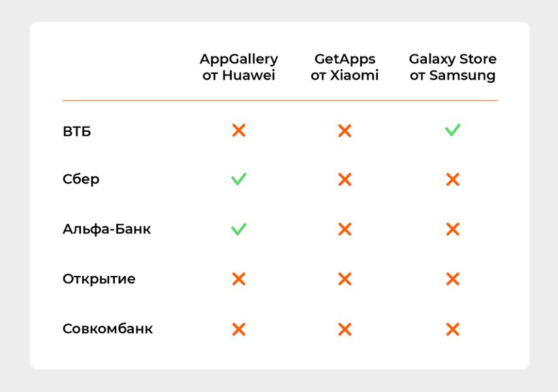Click the red cross for Сбер in GetApps
The height and width of the screenshot is (392, 558).
point(345,179)
